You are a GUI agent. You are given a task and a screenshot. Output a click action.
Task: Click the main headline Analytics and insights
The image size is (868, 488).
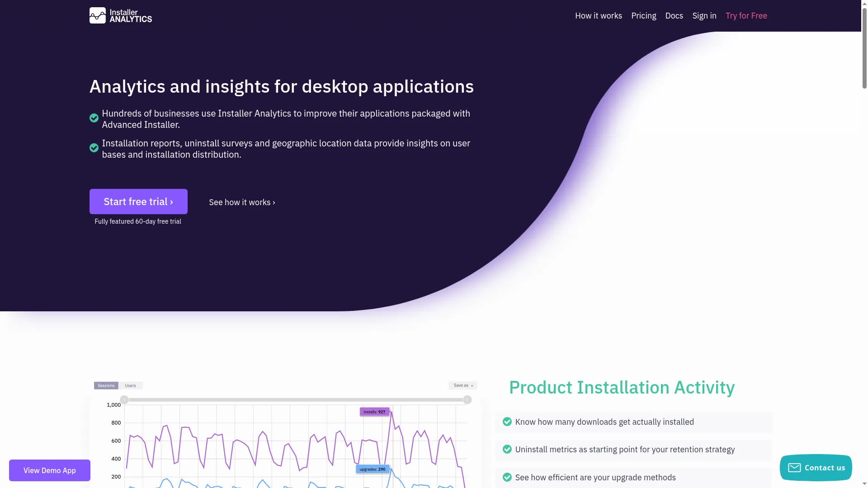[281, 86]
